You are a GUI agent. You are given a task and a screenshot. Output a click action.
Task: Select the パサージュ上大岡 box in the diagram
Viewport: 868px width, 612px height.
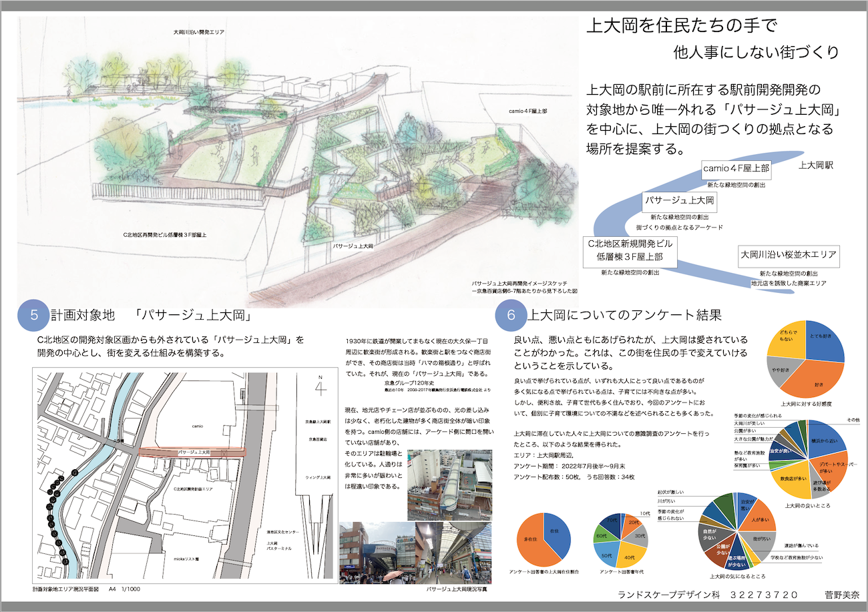680,200
